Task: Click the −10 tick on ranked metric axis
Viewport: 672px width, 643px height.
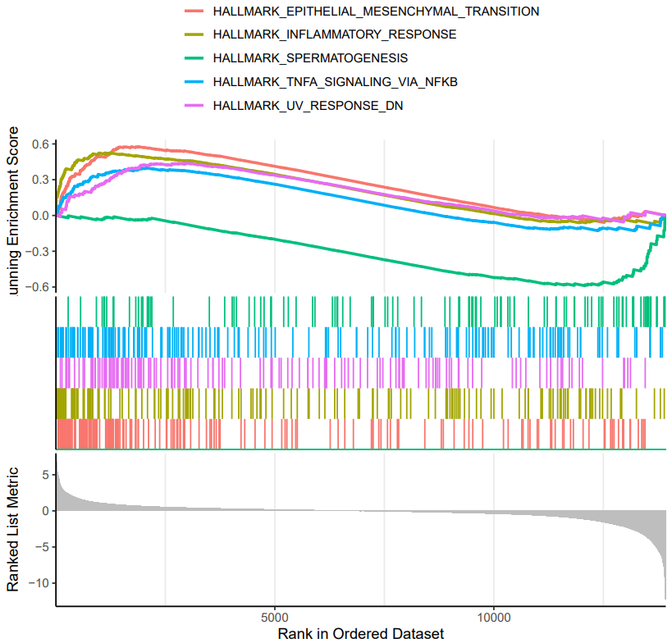Action: pos(39,583)
